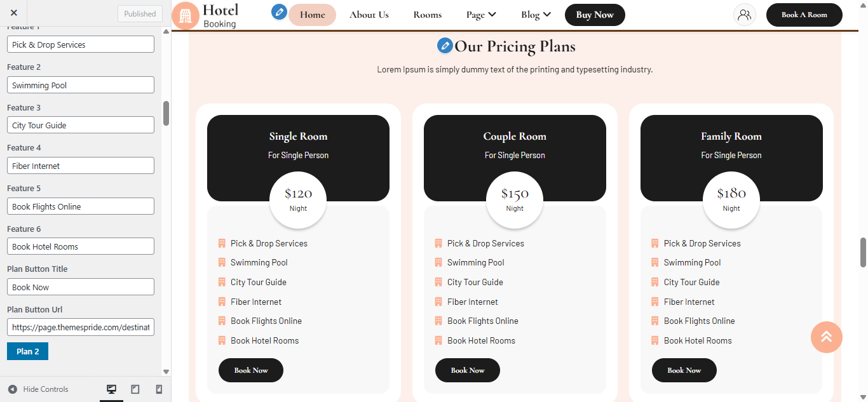Click the $150 Night price circle
This screenshot has width=868, height=402.
point(515,200)
